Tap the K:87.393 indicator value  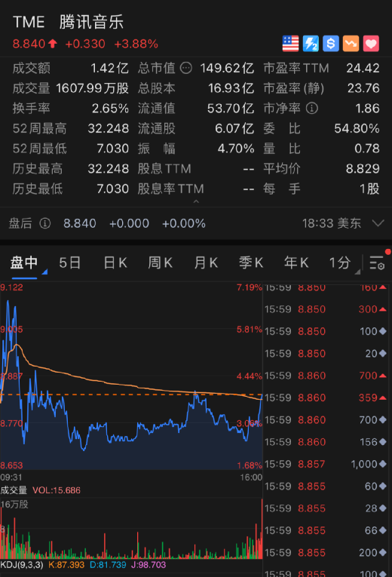pyautogui.click(x=66, y=565)
